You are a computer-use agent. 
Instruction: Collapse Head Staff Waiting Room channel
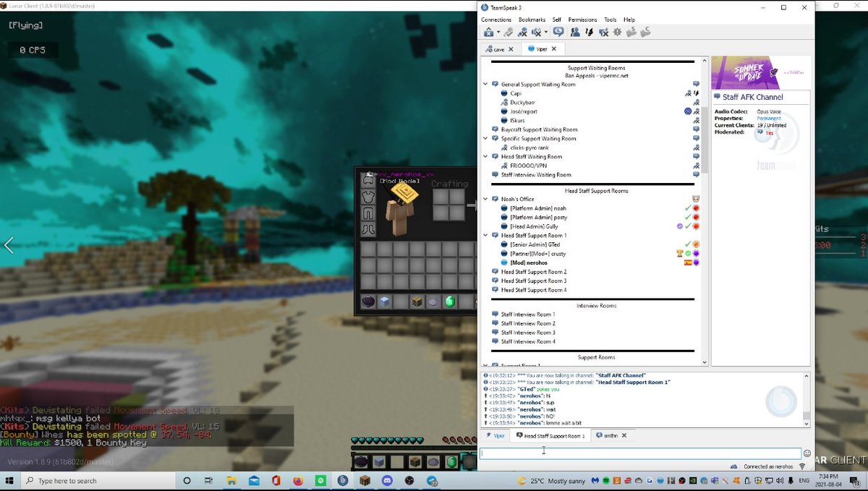(x=486, y=157)
